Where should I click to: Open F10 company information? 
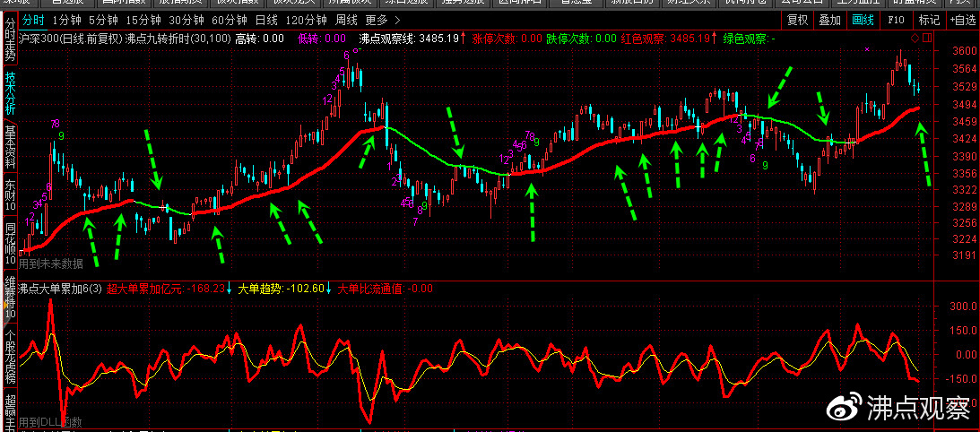pos(897,19)
